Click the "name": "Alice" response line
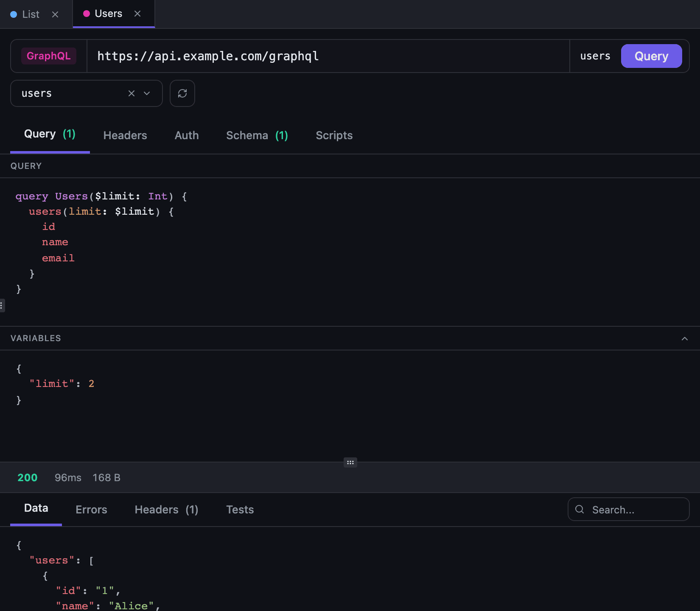The image size is (700, 611). [x=108, y=606]
